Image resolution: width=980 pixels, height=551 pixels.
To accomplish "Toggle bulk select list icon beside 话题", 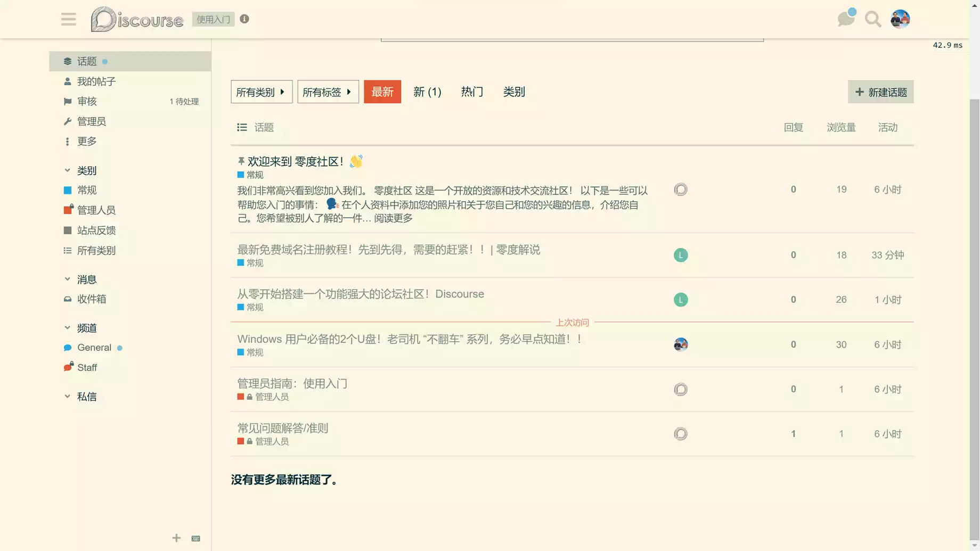I will 242,127.
